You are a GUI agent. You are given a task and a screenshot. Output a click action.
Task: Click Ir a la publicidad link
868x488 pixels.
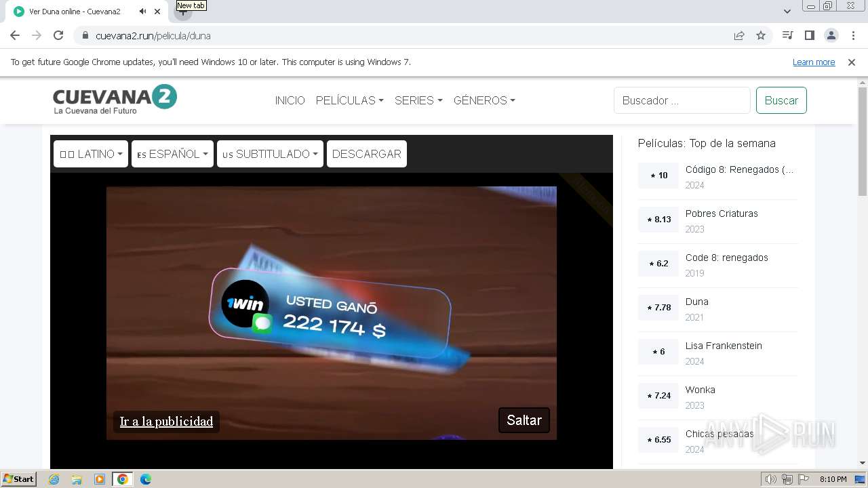pos(166,422)
